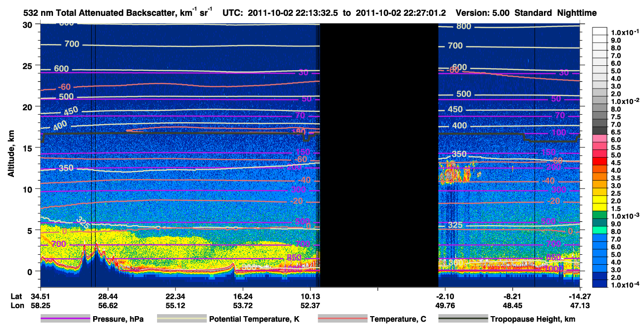Click the -8.21 latitude value
Screen dimensions: 644x330
512,296
